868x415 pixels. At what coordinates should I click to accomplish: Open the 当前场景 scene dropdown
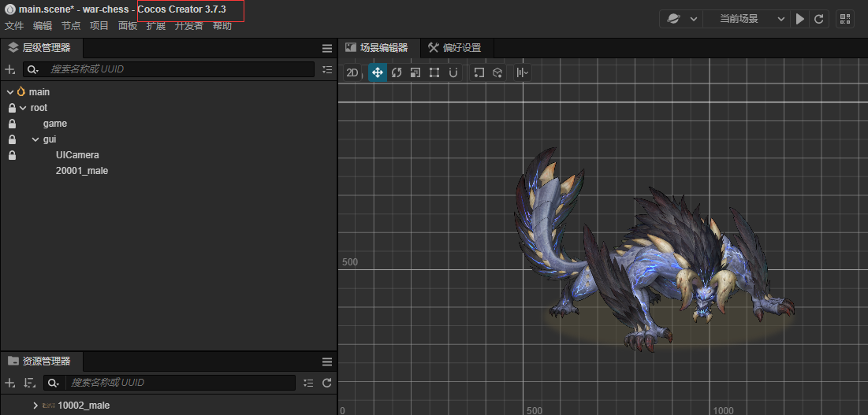pos(745,19)
